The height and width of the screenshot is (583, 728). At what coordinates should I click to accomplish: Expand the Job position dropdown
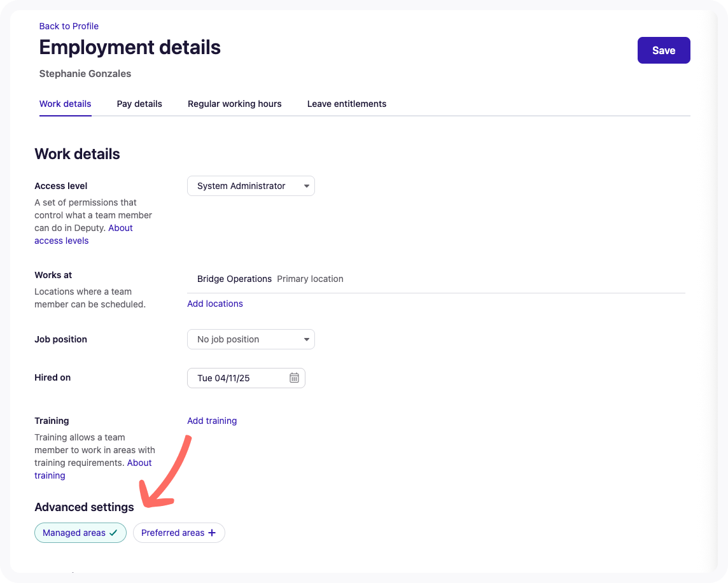click(251, 339)
